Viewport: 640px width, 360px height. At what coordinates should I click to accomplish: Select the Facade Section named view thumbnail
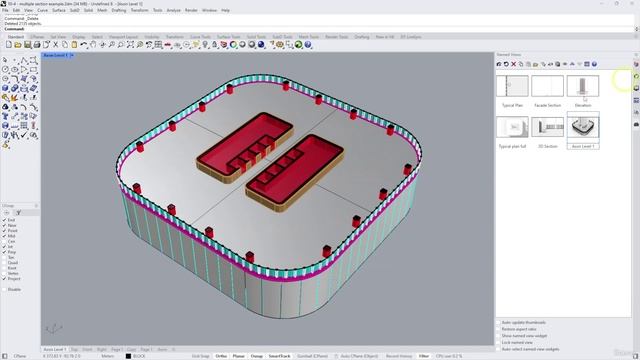click(547, 86)
